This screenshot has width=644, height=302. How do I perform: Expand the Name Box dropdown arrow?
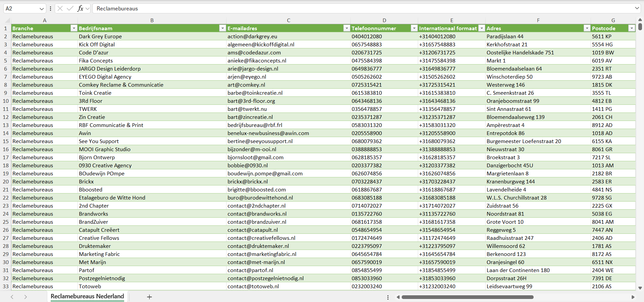(x=42, y=8)
